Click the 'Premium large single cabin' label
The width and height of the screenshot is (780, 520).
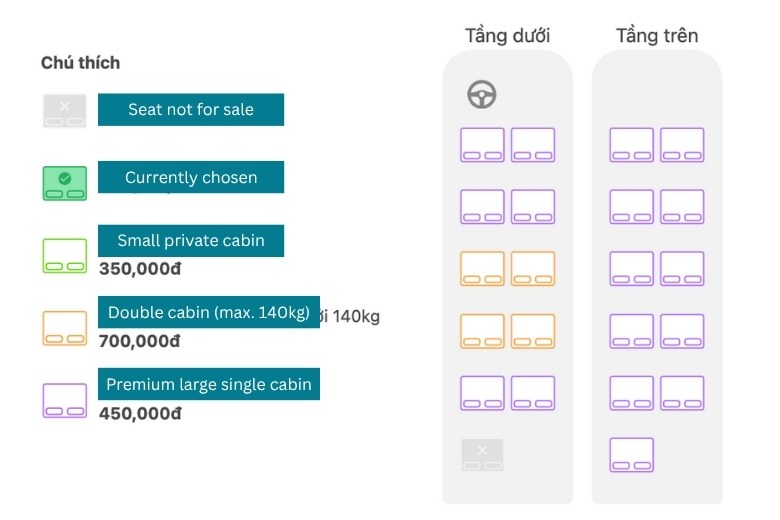tap(209, 384)
